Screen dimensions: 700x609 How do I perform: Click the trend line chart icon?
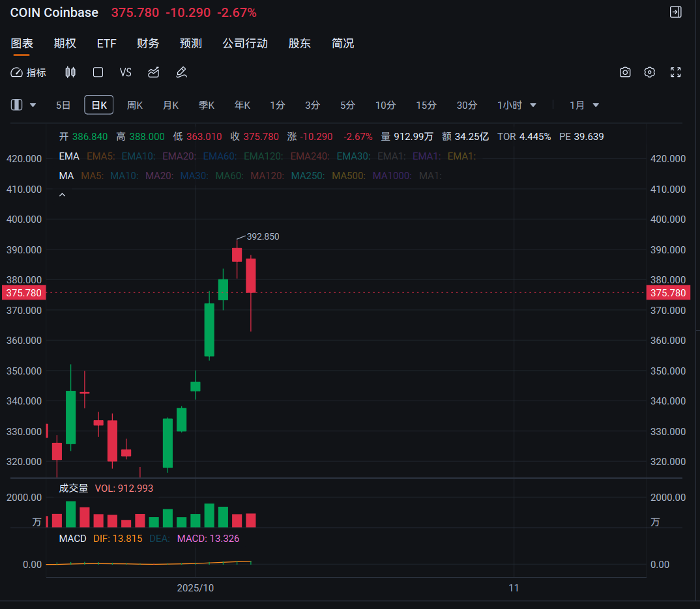(154, 72)
